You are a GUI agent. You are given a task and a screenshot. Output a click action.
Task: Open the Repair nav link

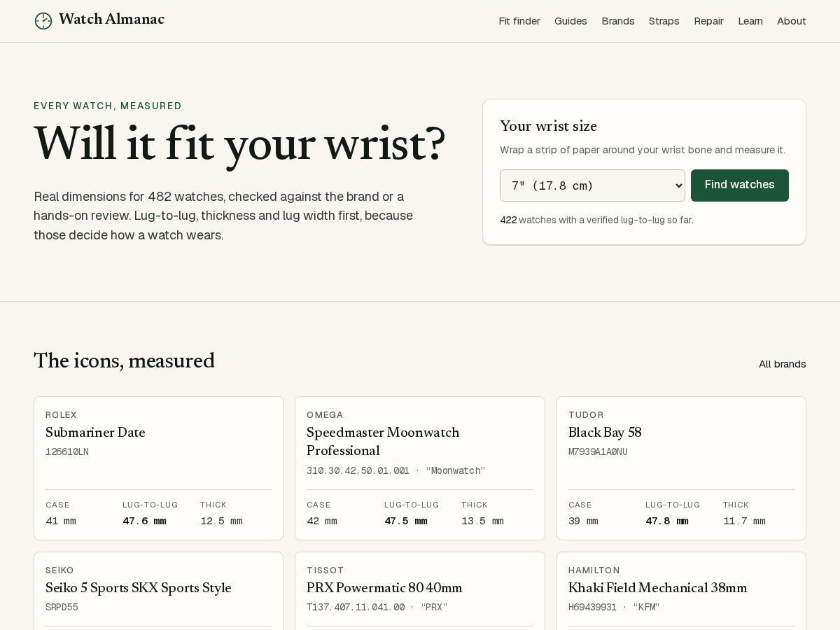click(x=708, y=21)
